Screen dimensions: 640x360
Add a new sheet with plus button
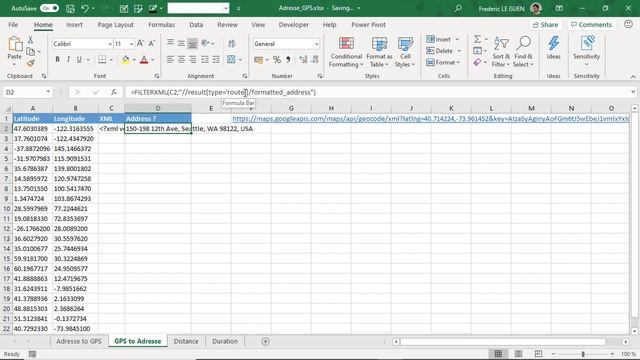265,341
